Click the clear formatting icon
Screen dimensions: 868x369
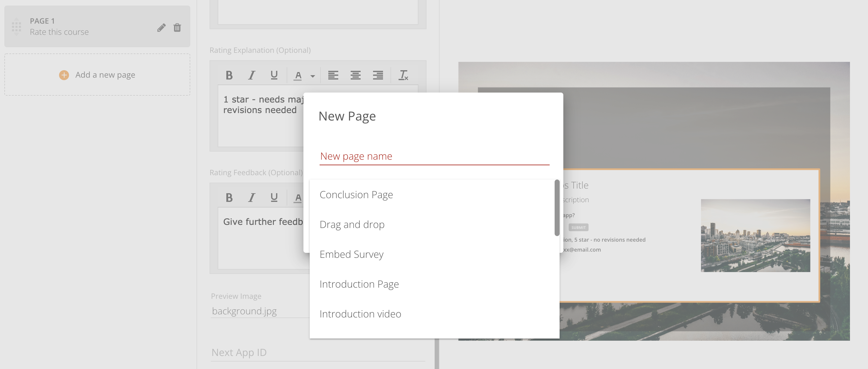(x=403, y=75)
